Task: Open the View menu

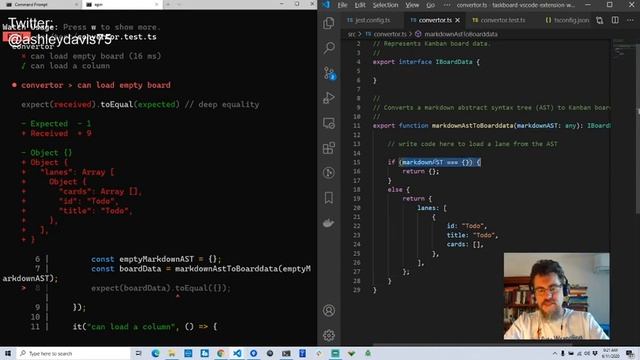Action: point(412,5)
